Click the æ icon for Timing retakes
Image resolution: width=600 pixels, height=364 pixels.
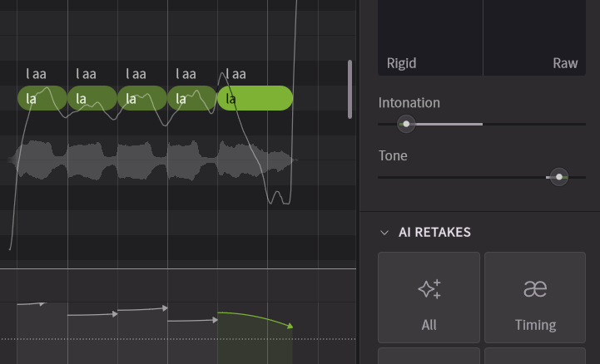click(535, 289)
